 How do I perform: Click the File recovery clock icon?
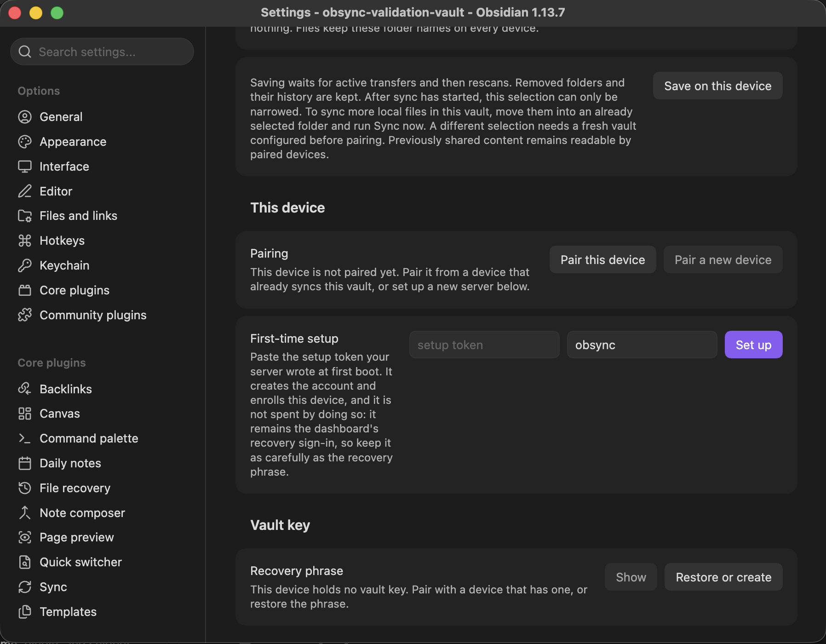pos(25,488)
